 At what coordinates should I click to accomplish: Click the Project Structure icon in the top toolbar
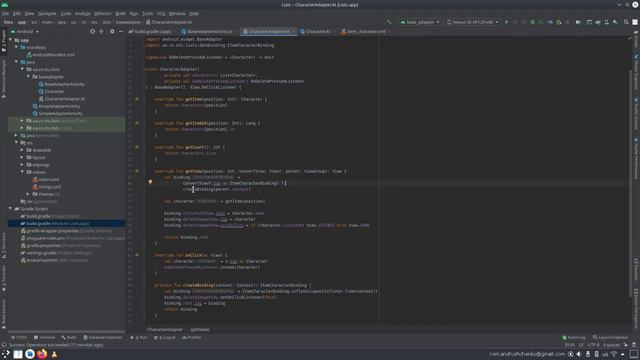tap(578, 22)
